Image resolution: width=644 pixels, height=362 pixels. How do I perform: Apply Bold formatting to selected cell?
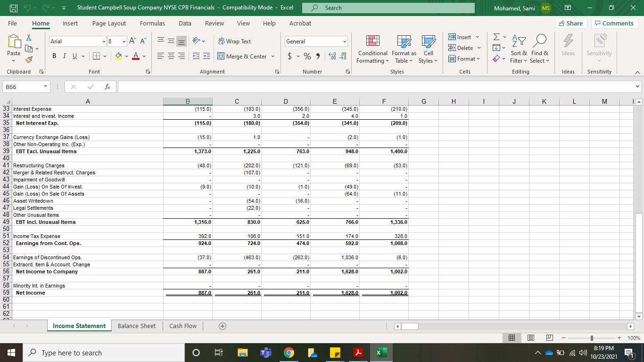54,56
